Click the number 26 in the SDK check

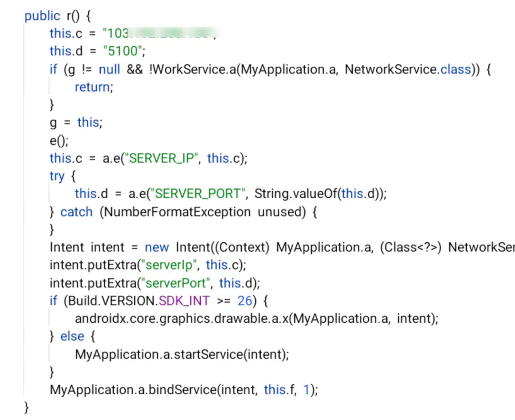tap(245, 301)
